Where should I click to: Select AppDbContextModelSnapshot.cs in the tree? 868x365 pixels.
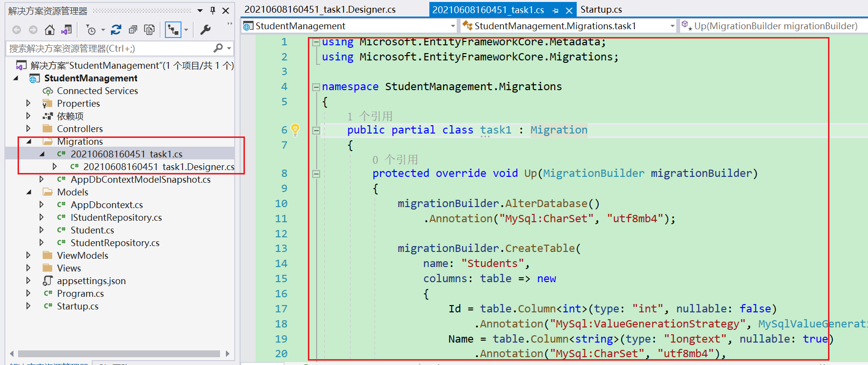[x=141, y=179]
